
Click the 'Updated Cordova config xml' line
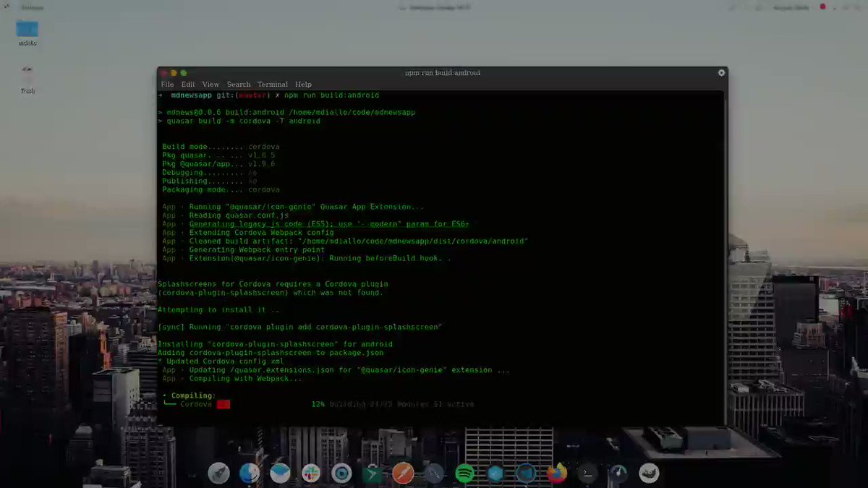pyautogui.click(x=221, y=361)
